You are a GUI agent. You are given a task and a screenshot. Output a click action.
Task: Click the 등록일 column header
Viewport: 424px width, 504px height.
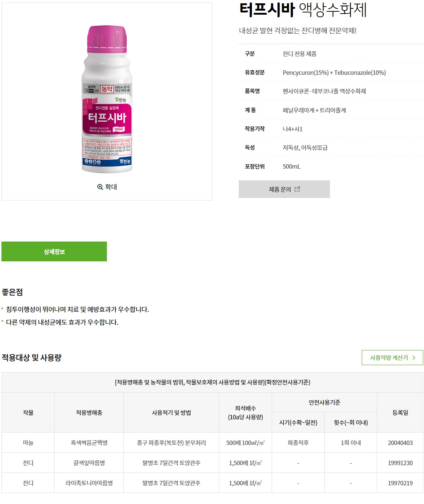point(400,413)
